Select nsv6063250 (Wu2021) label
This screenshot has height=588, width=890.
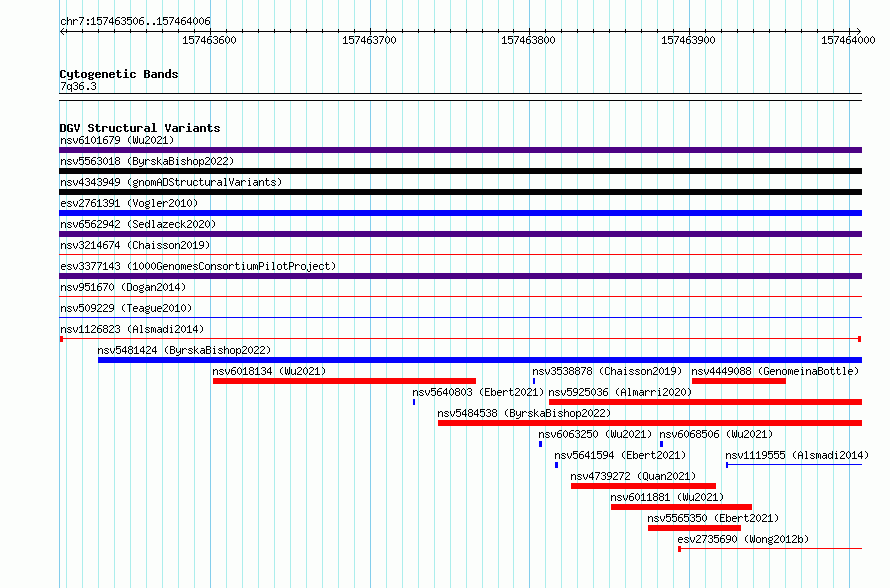click(x=595, y=434)
